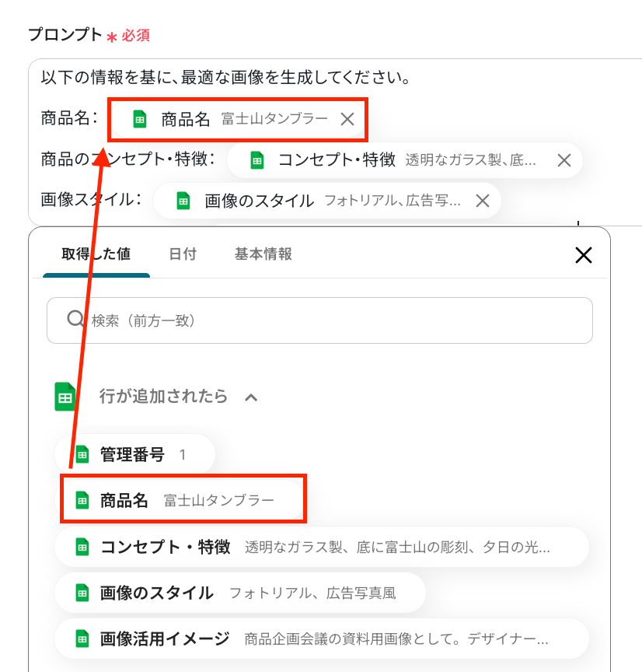
Task: Click the sheet icon in 画像のスタイル prompt chip
Action: 183,201
